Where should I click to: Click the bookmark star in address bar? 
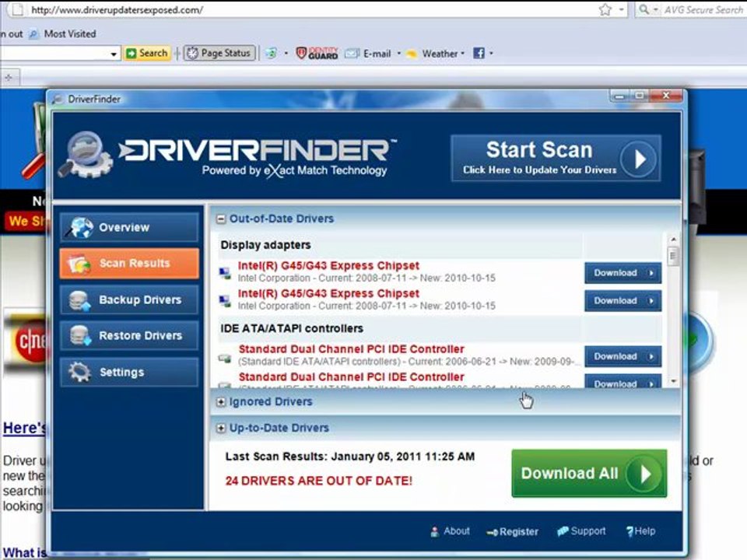click(605, 9)
